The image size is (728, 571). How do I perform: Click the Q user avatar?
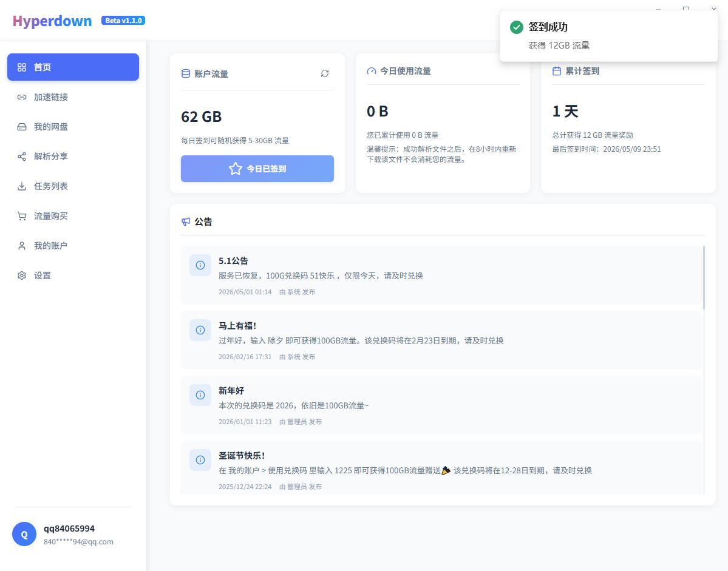click(x=24, y=534)
